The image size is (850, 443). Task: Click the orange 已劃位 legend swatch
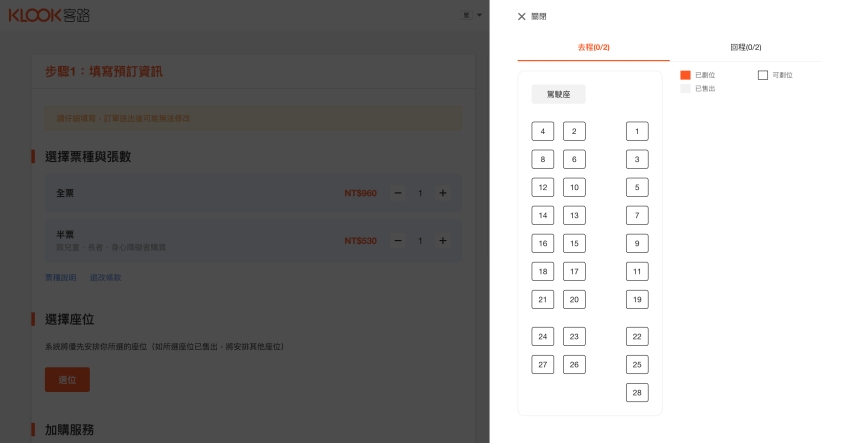click(685, 75)
